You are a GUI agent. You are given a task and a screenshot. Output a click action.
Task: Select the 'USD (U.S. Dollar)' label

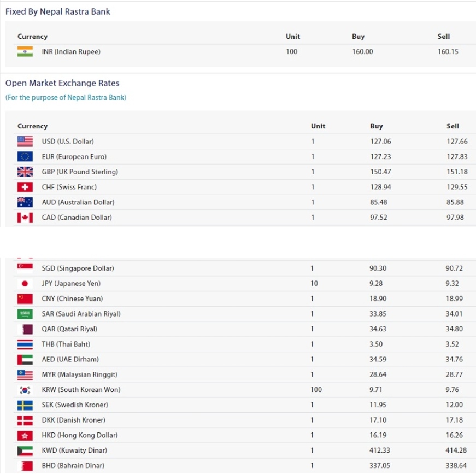pyautogui.click(x=68, y=142)
